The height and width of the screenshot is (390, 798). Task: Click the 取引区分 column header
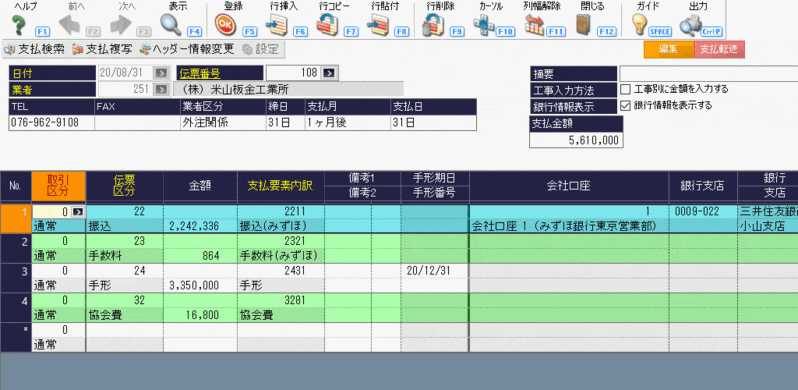59,186
